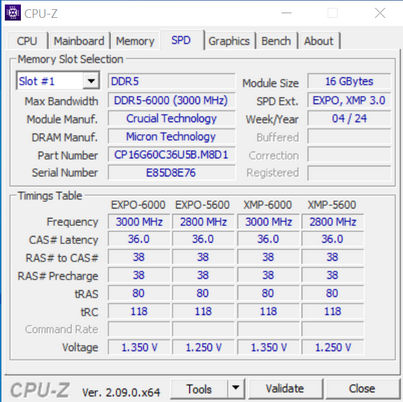Viewport: 403px width, 402px height.
Task: Switch to the Mainboard tab
Action: 79,41
